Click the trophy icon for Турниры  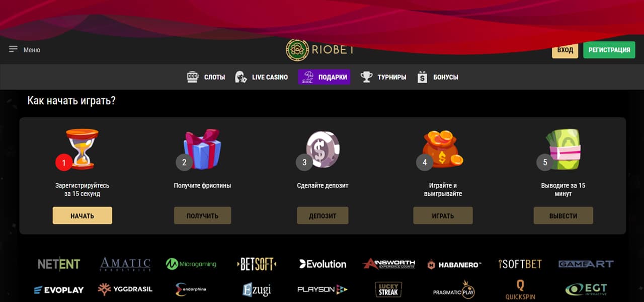coord(367,77)
